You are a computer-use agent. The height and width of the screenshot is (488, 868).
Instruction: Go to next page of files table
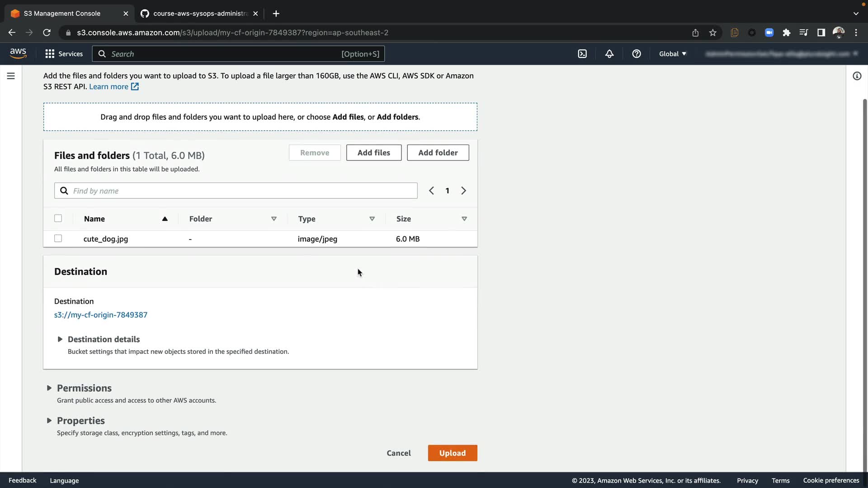click(463, 191)
